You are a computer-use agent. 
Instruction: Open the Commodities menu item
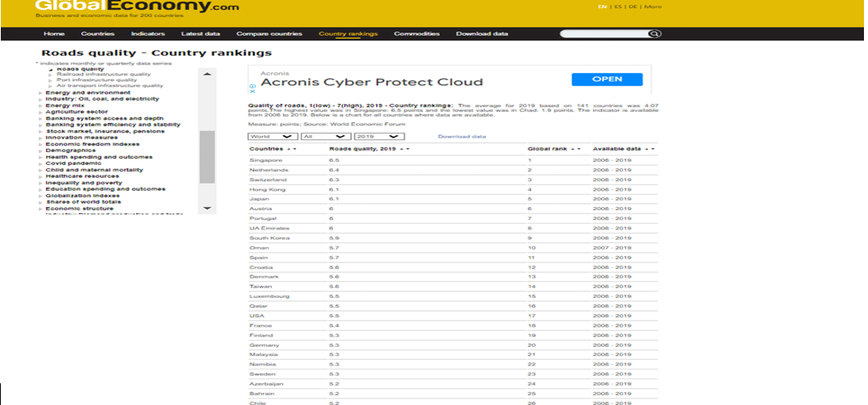(417, 34)
